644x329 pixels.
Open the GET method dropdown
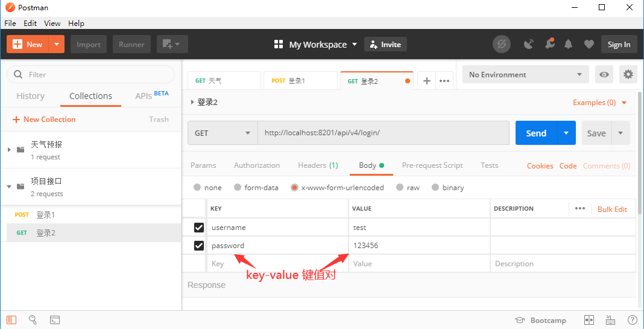[223, 133]
